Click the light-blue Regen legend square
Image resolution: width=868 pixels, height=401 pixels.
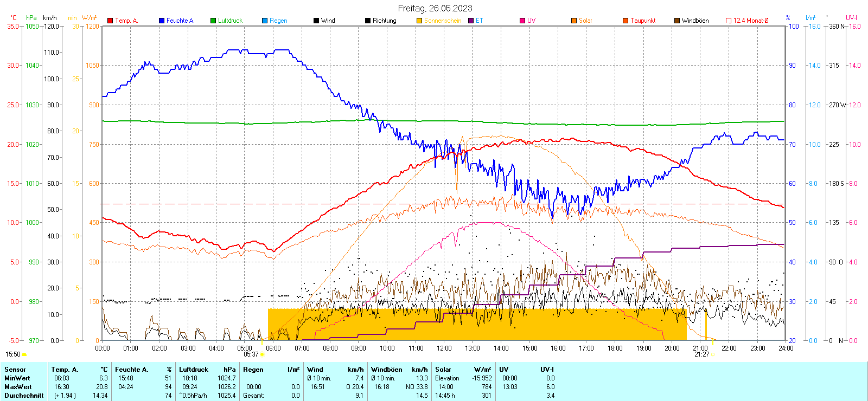tap(265, 21)
